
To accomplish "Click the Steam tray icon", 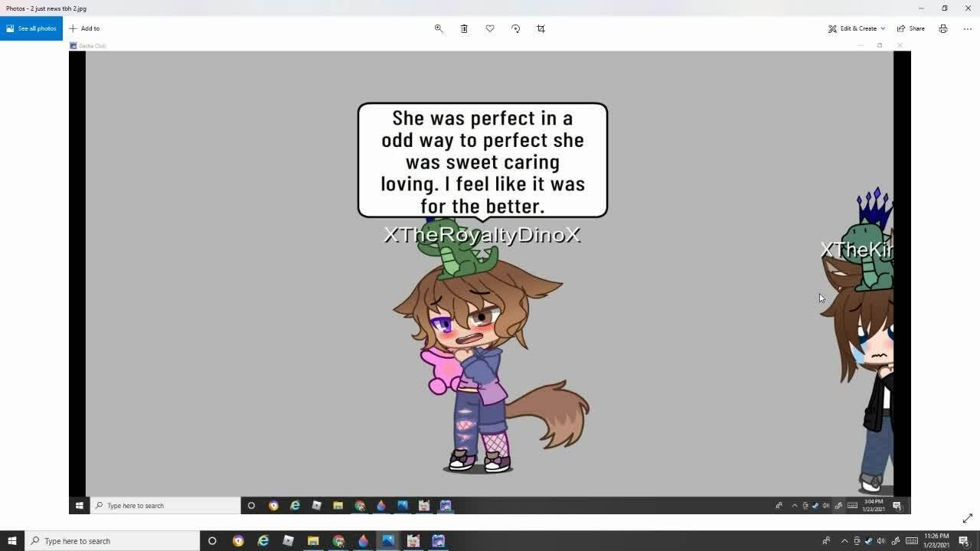I will pyautogui.click(x=869, y=541).
